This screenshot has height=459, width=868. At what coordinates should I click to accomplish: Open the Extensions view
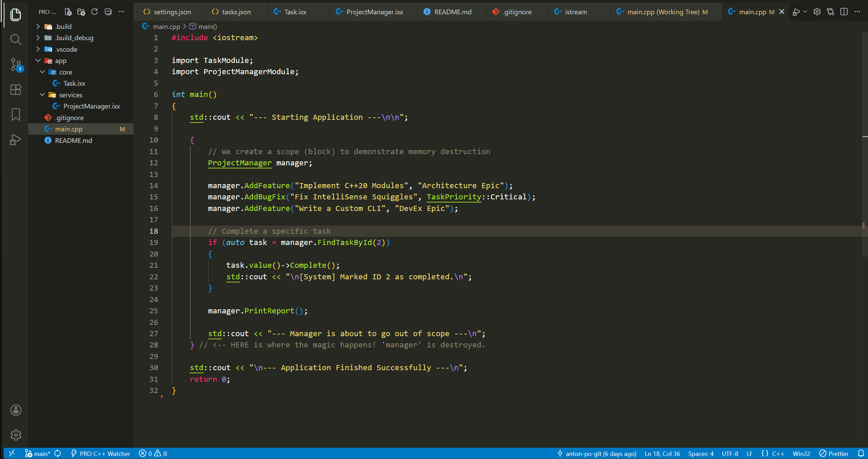click(16, 89)
